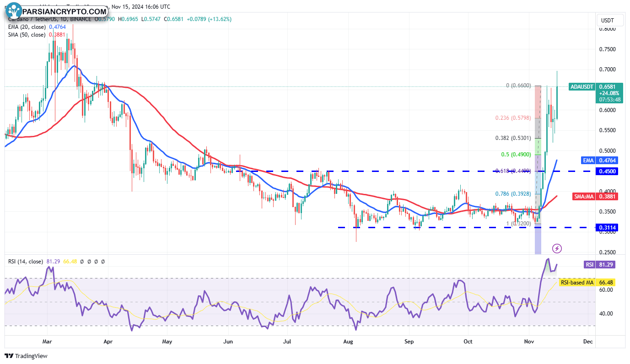Click the Fib level 0.5 (0.4900) label

coord(516,155)
